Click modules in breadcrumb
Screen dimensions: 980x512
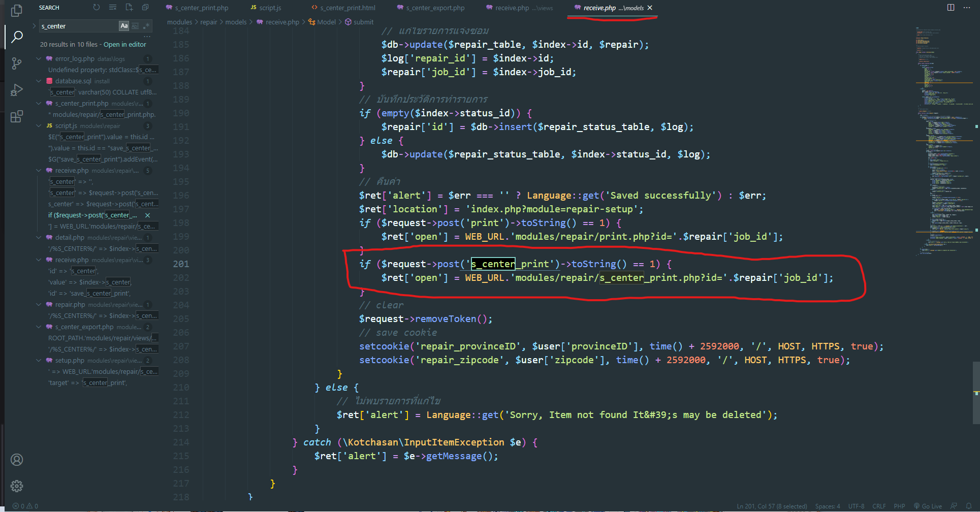click(180, 22)
